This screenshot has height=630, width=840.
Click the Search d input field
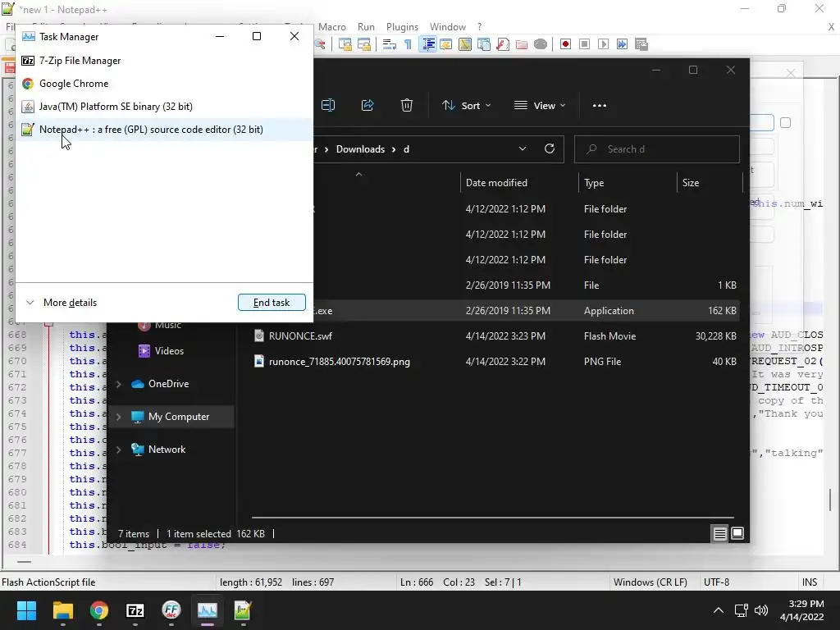[657, 149]
